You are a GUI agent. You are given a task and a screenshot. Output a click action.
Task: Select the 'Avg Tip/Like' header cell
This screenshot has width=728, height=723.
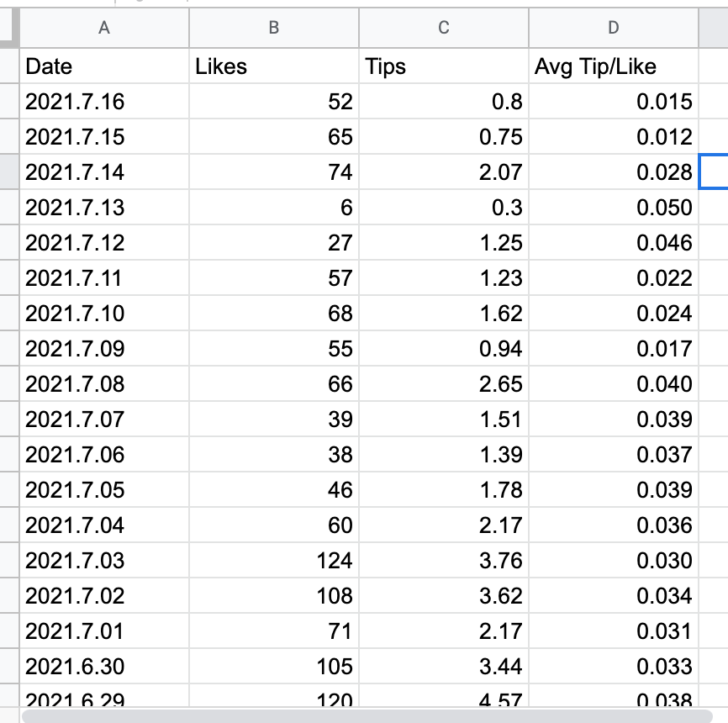pyautogui.click(x=614, y=66)
